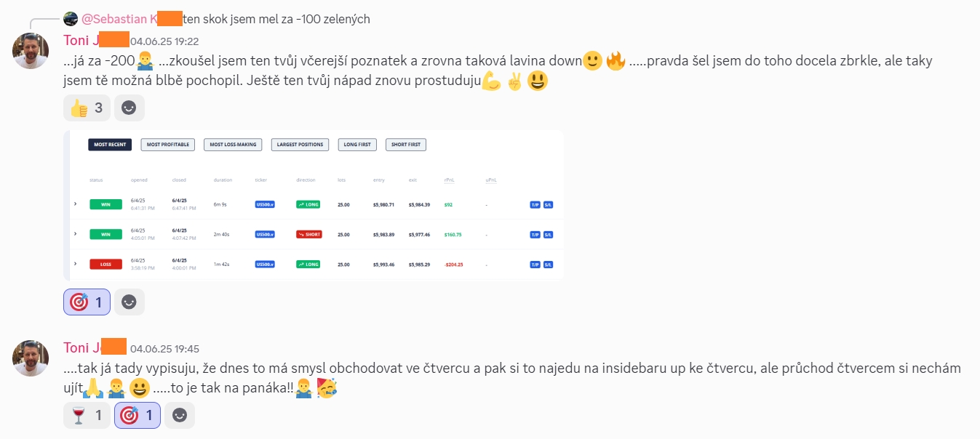Add a reaction under the trade screenshot
Screen dimensions: 980x439
coord(129,302)
